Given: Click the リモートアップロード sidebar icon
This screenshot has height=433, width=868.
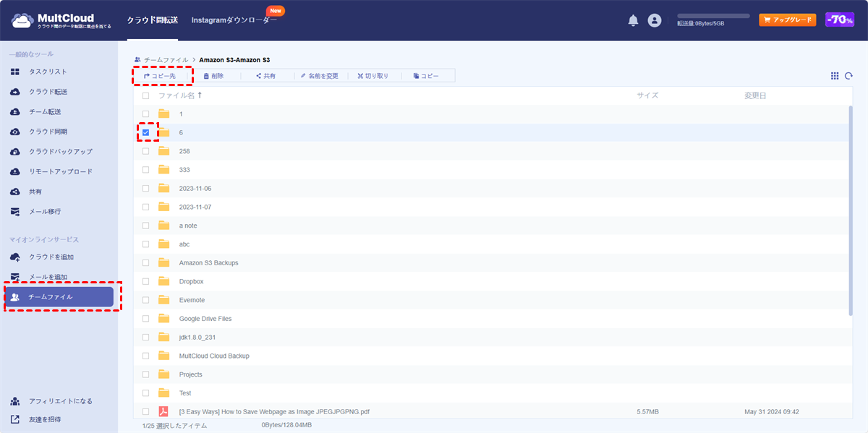Looking at the screenshot, I should click(14, 172).
